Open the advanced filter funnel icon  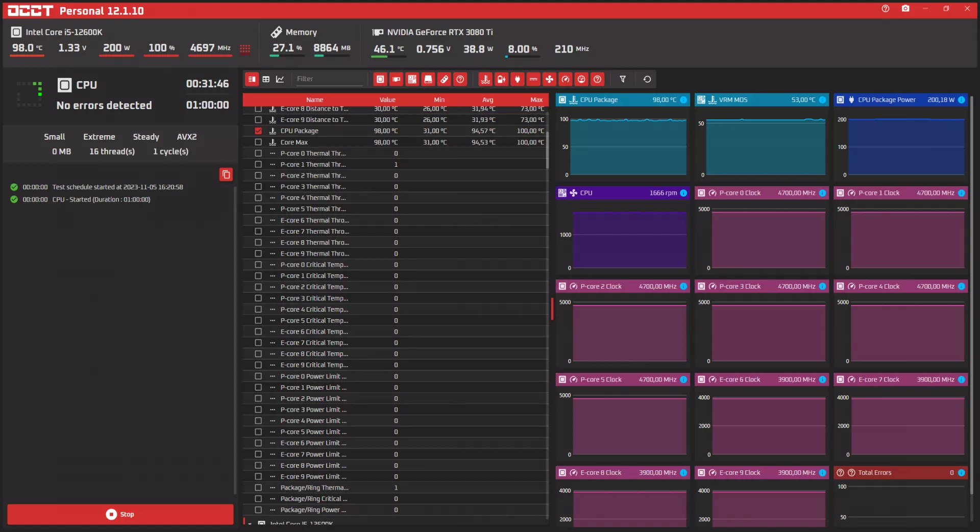coord(623,79)
